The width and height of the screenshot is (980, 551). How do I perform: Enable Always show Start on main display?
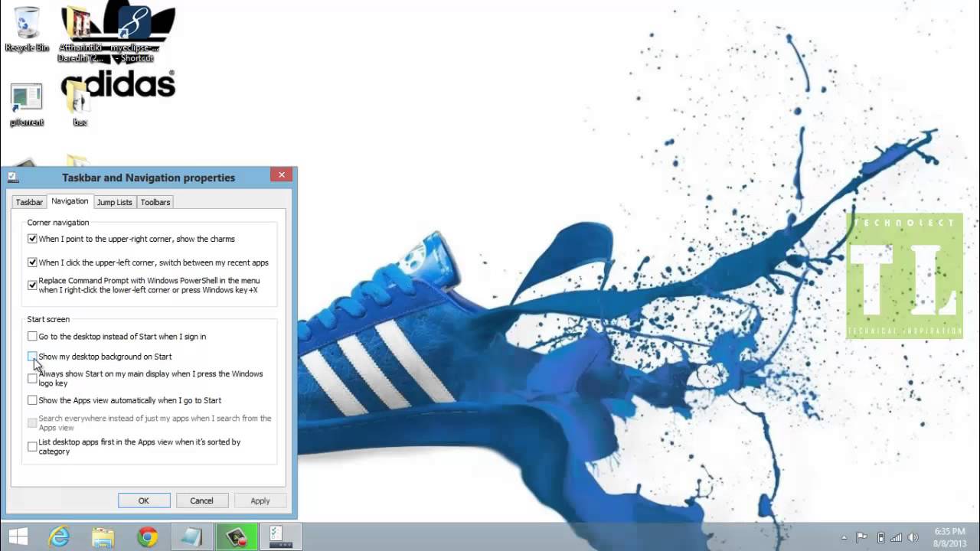(x=32, y=379)
